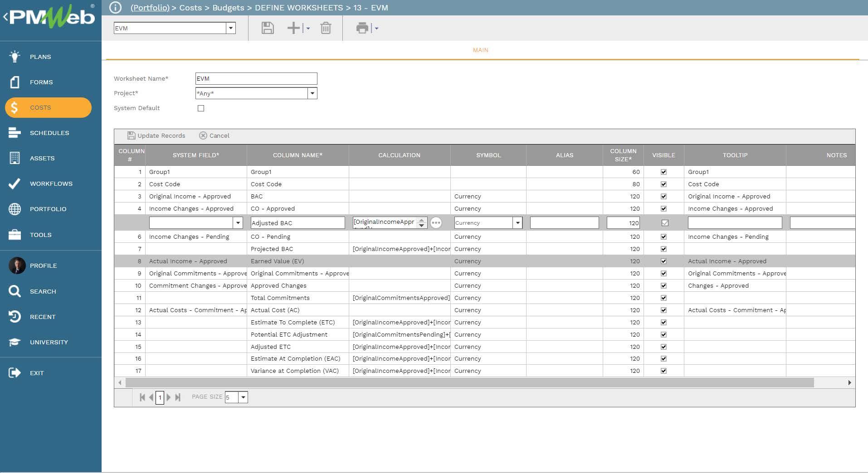Click the calculation ellipsis builder button

[x=436, y=223]
